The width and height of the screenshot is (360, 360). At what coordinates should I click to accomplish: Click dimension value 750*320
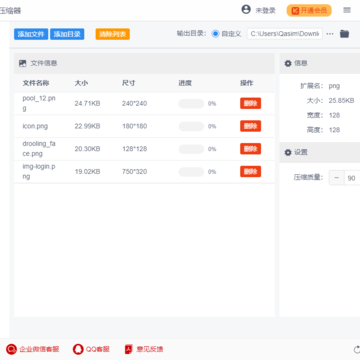pyautogui.click(x=134, y=172)
